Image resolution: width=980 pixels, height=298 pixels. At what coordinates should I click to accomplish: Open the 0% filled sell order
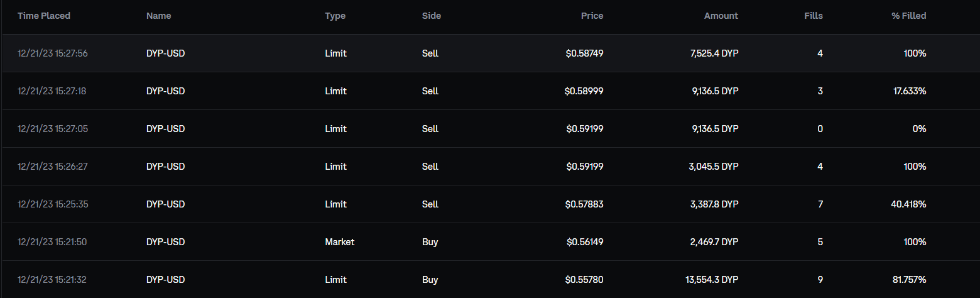490,129
